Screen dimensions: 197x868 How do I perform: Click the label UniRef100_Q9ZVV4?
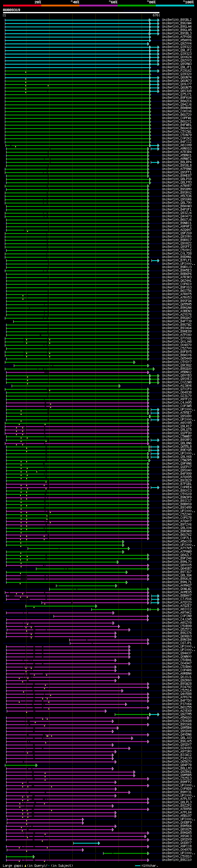pyautogui.click(x=177, y=43)
